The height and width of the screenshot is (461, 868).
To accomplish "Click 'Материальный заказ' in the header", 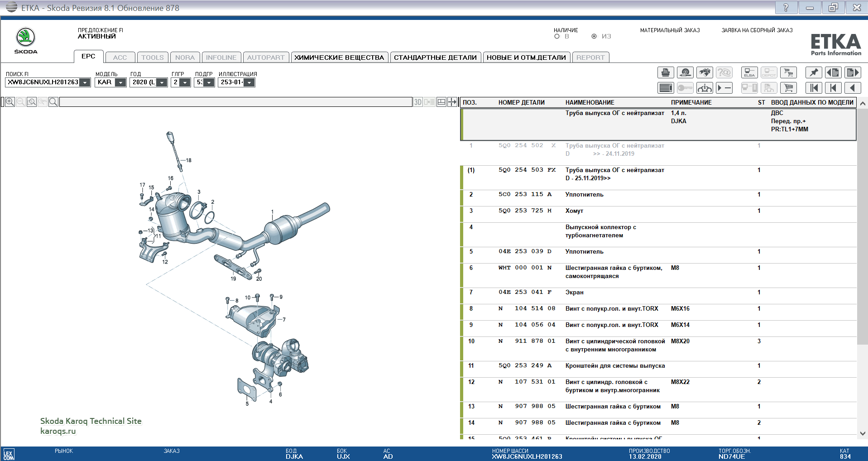I will [x=670, y=30].
